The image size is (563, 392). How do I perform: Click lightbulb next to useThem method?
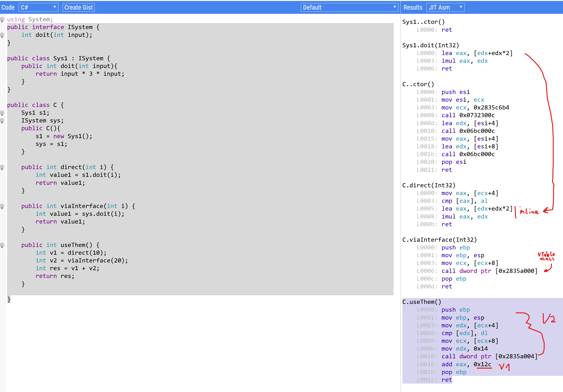2,245
